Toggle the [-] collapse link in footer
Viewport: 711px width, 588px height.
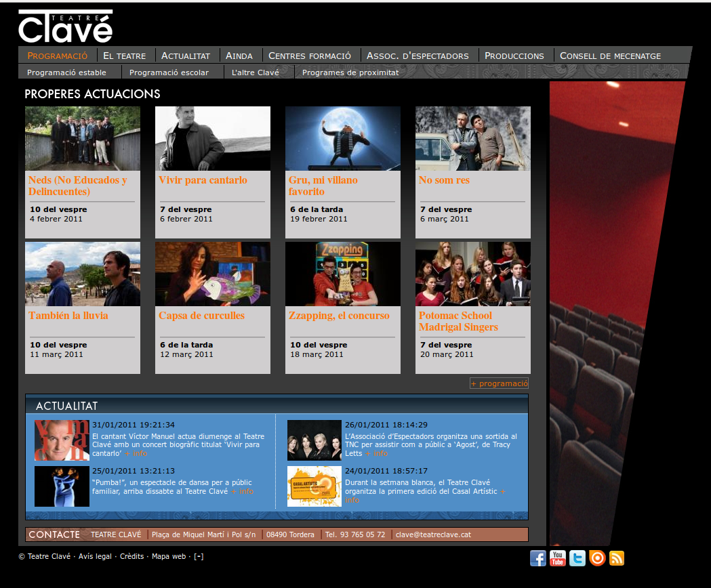tap(199, 556)
